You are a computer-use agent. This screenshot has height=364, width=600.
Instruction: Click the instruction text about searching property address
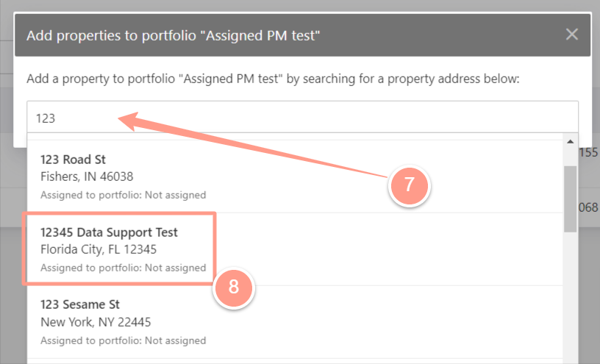pyautogui.click(x=273, y=79)
